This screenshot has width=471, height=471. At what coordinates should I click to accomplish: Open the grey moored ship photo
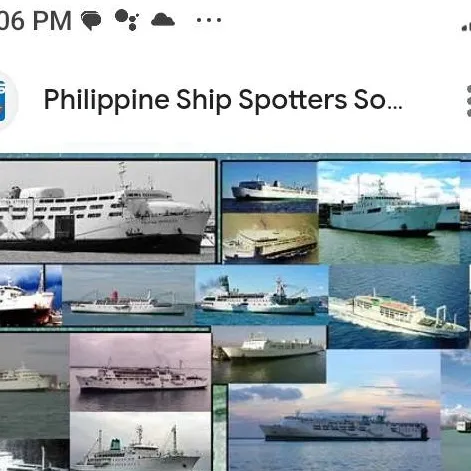(x=269, y=354)
